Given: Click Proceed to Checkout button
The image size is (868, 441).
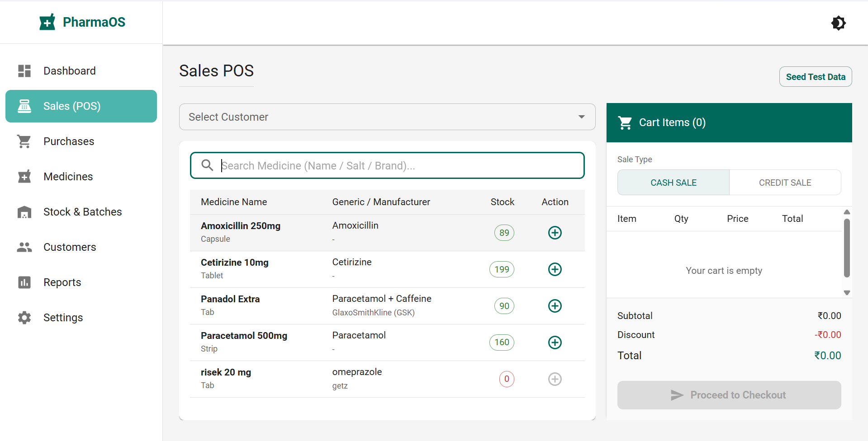Looking at the screenshot, I should coord(729,395).
